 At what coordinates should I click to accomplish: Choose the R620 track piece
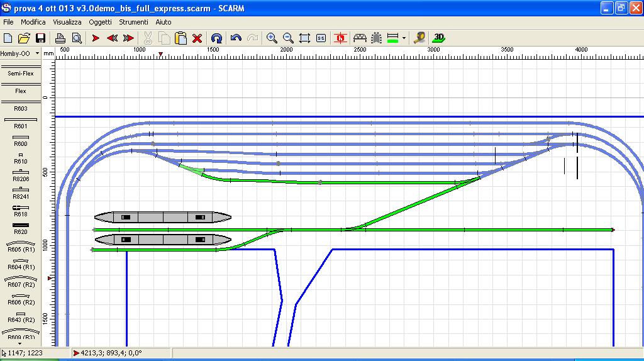click(x=21, y=229)
